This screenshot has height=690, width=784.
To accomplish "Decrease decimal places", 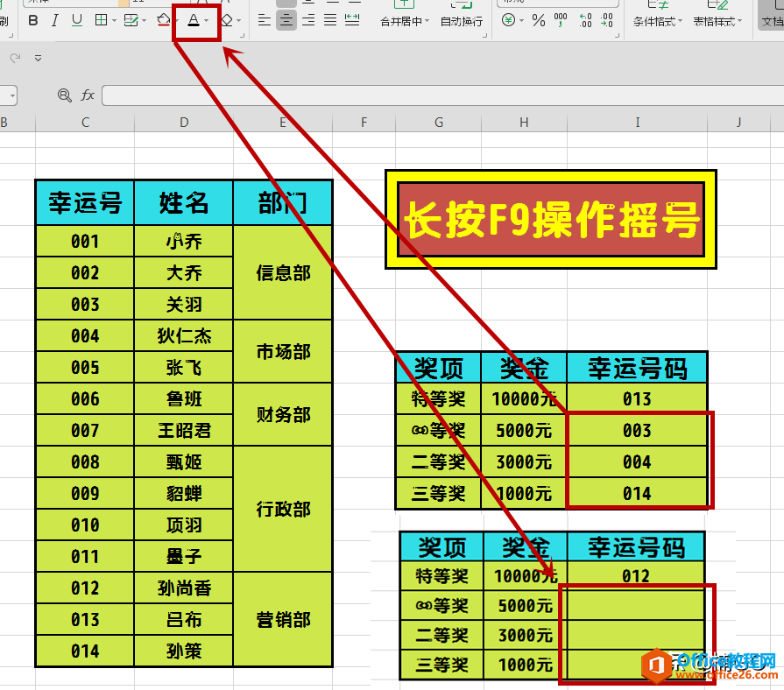I will 606,20.
